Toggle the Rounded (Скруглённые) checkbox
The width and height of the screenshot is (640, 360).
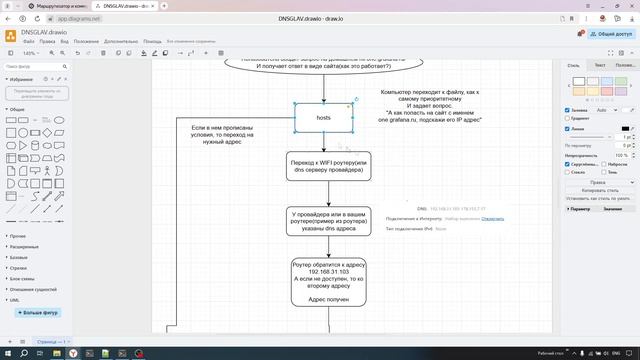(x=567, y=164)
